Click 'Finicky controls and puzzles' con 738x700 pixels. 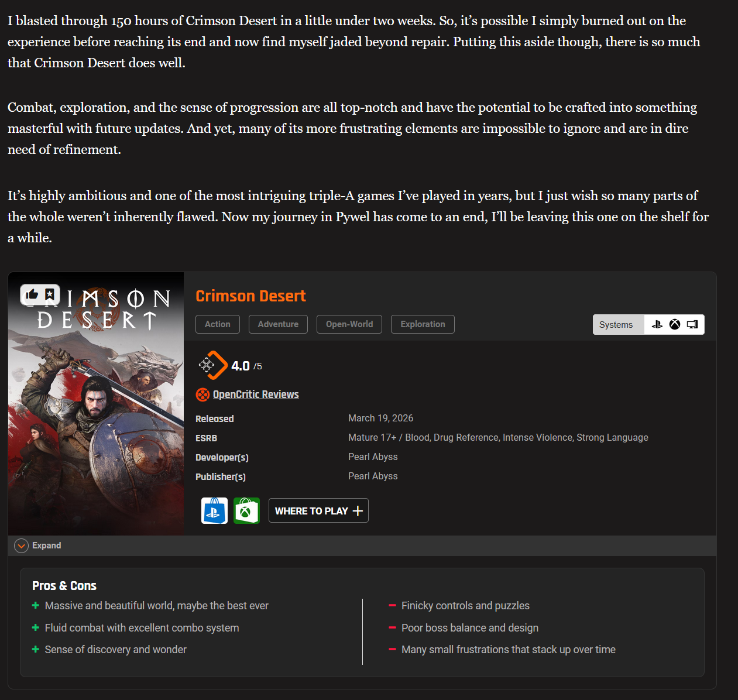(465, 606)
